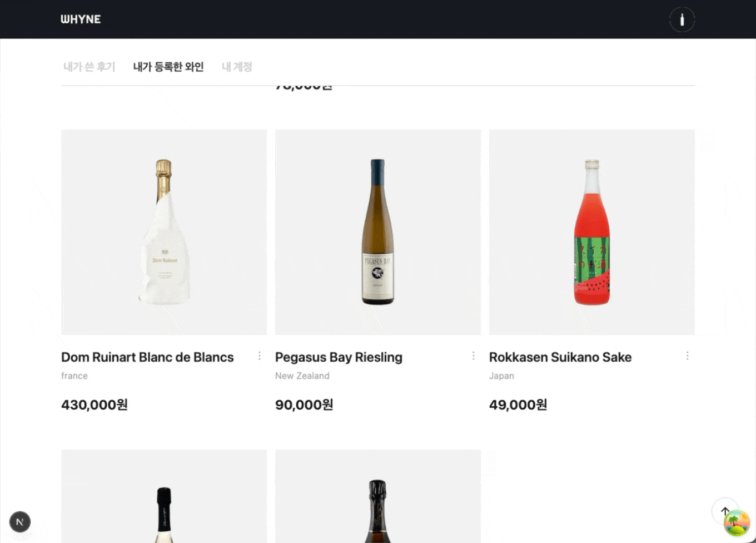Open the wine bottle profile icon
The image size is (756, 543).
tap(682, 20)
